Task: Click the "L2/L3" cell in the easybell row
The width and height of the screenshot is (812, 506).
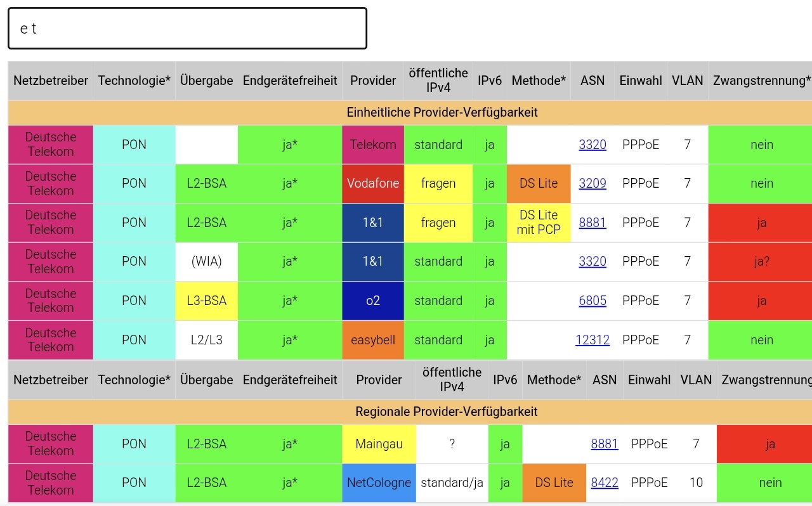Action: tap(207, 340)
